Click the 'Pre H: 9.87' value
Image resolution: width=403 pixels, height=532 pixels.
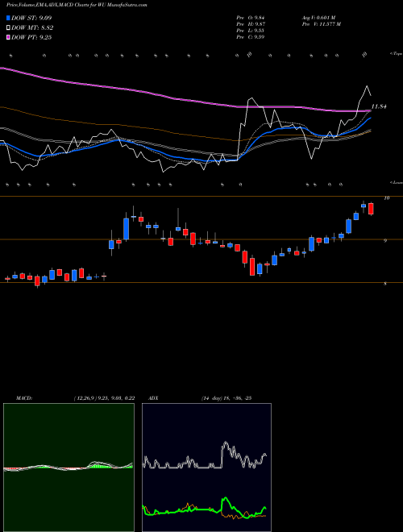click(x=251, y=24)
